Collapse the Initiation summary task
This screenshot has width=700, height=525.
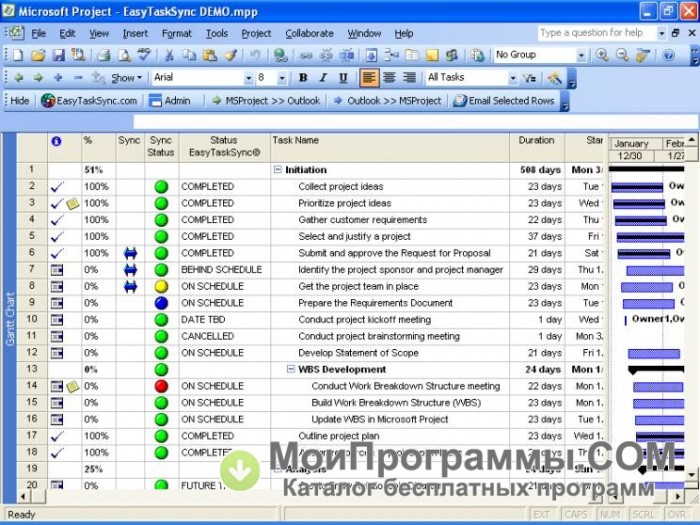tap(278, 170)
